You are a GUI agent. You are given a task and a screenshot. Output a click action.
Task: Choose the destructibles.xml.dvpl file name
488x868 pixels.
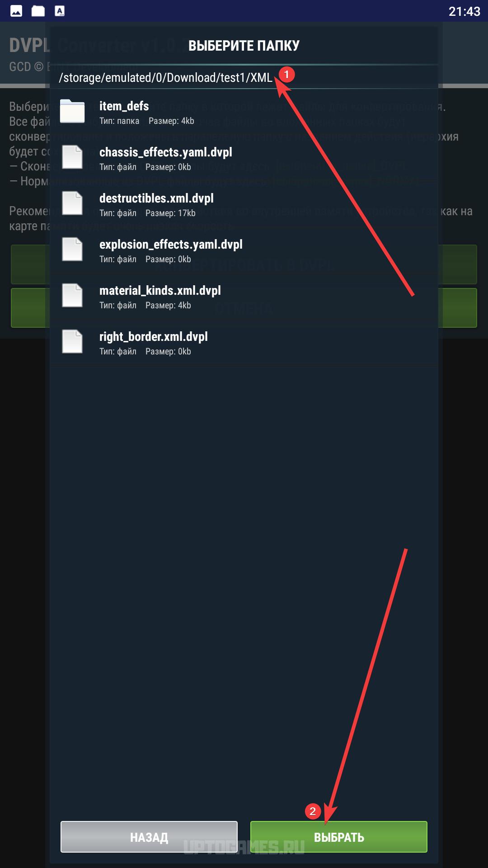point(156,198)
